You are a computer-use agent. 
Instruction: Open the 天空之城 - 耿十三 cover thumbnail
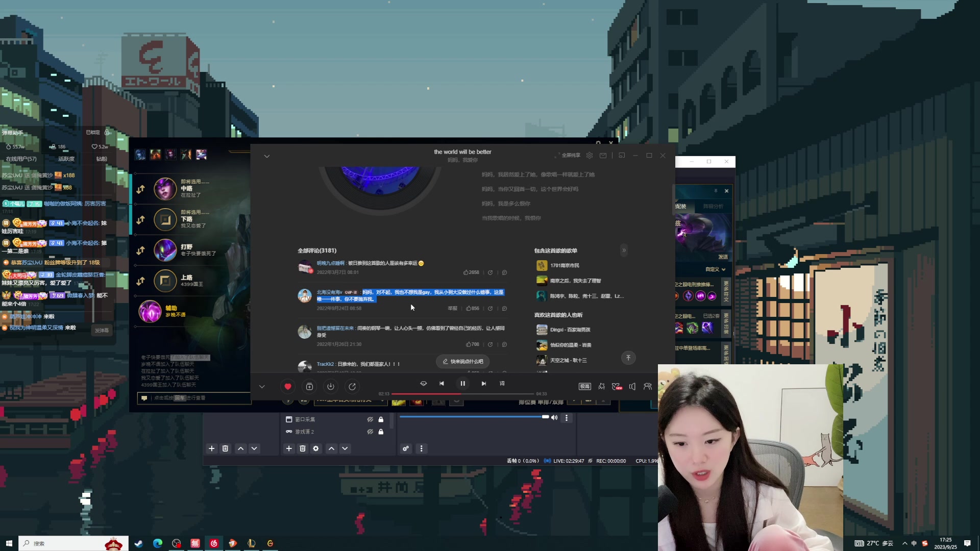pos(542,360)
